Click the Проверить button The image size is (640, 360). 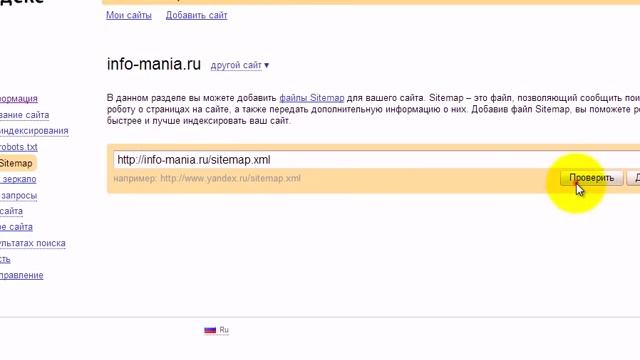pos(591,178)
